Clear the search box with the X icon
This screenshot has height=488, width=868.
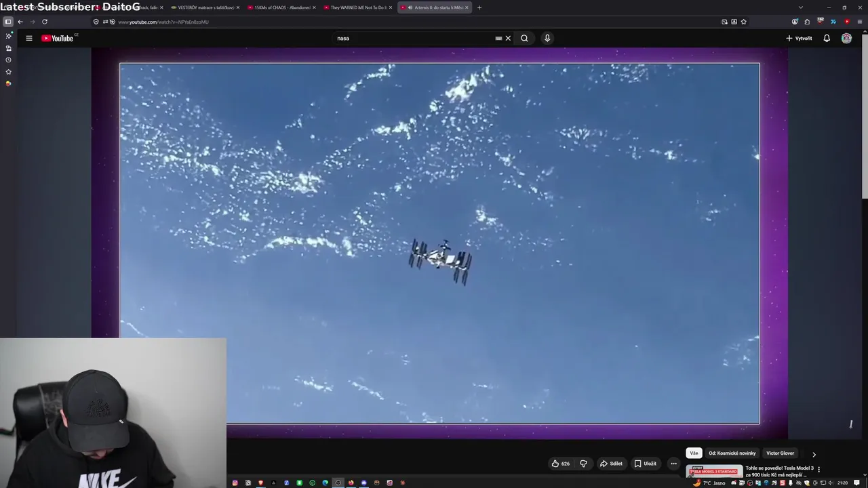point(508,38)
